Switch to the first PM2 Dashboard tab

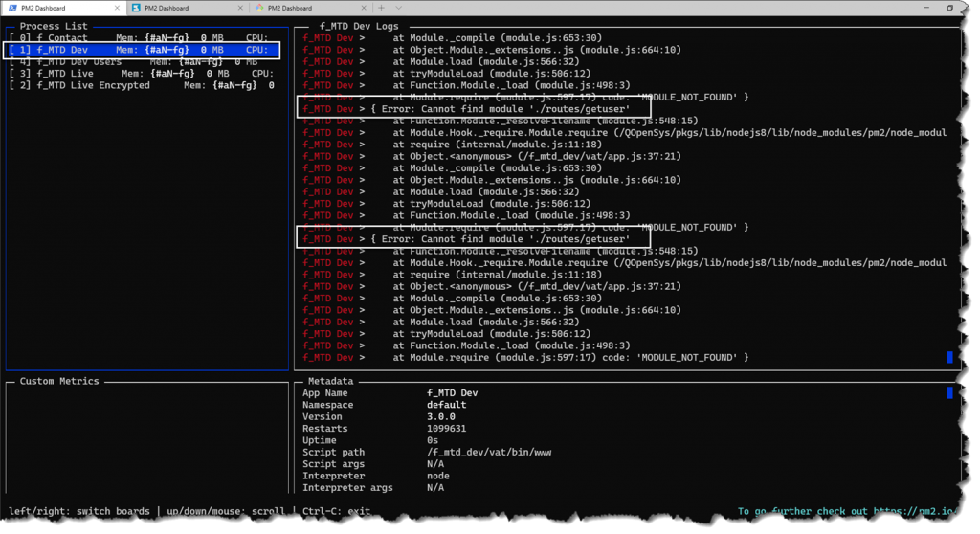point(57,8)
